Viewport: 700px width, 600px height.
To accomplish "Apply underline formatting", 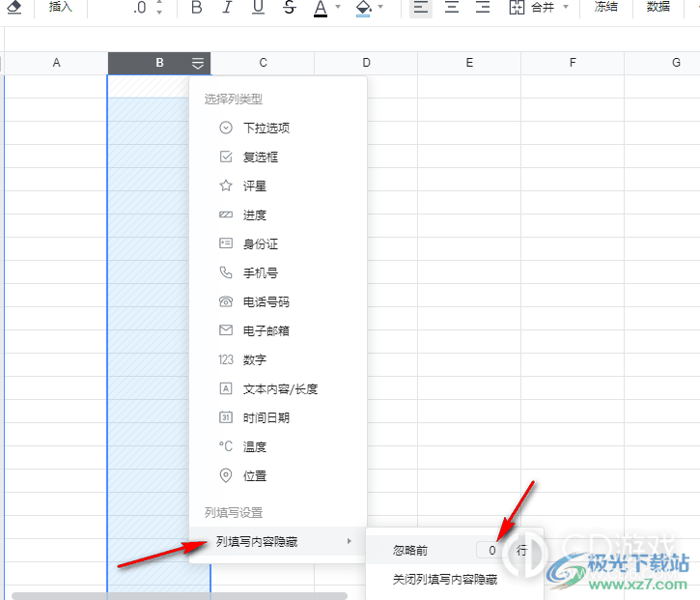I will [258, 8].
